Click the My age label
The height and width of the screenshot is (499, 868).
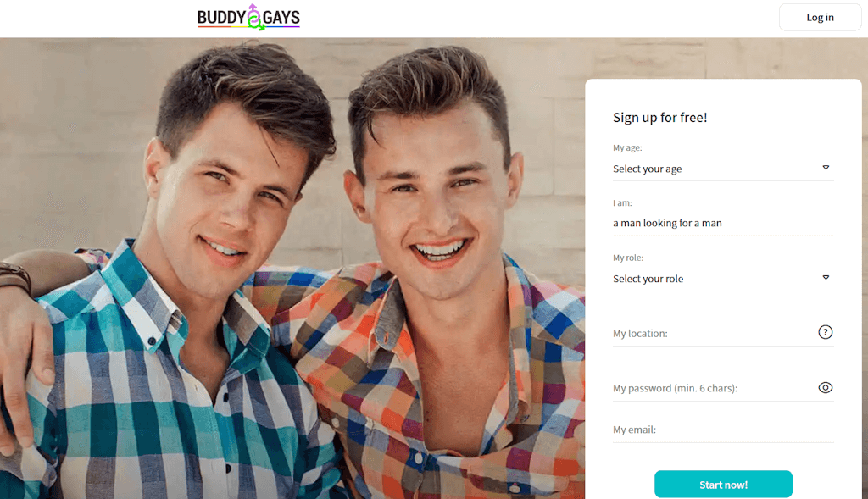[627, 147]
